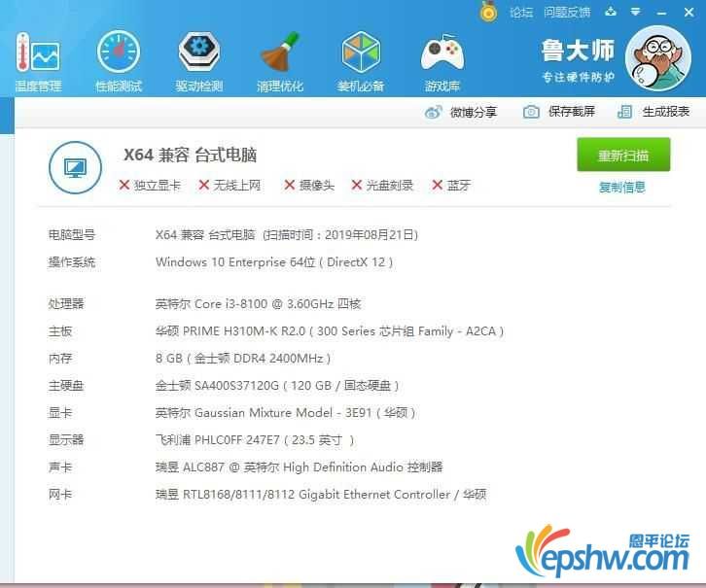Select the Windows 10 Enterprise 64位 value
Viewport: 706px width, 588px height.
[274, 262]
